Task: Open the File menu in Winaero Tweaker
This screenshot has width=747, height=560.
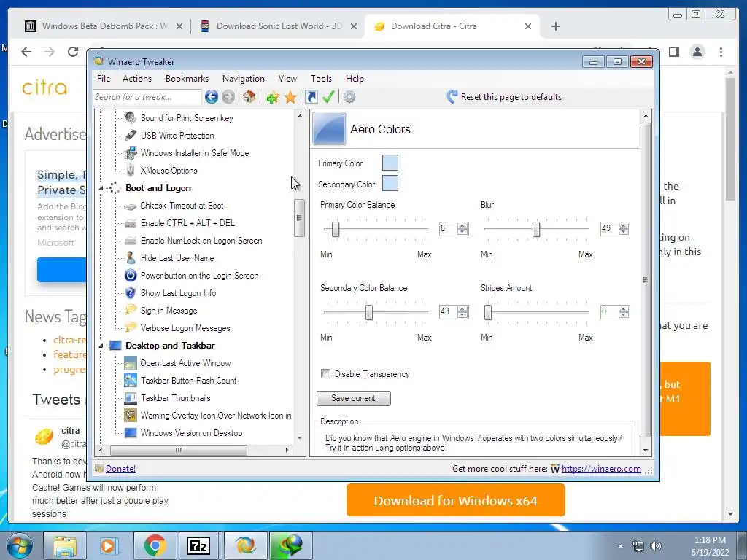Action: click(x=104, y=79)
